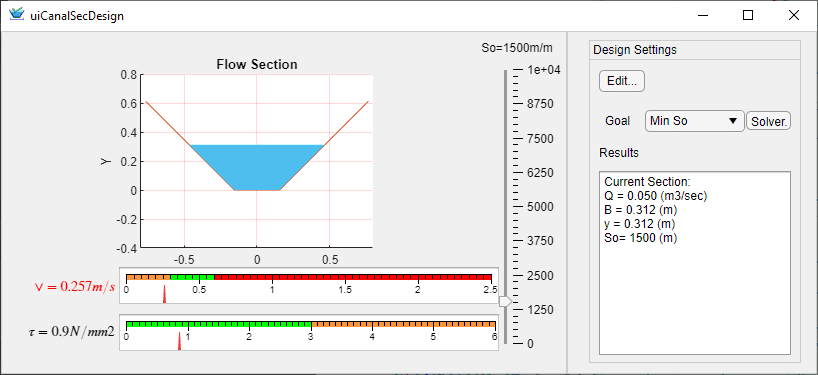Click the Results text box
Screen dimensions: 818x375
694,263
